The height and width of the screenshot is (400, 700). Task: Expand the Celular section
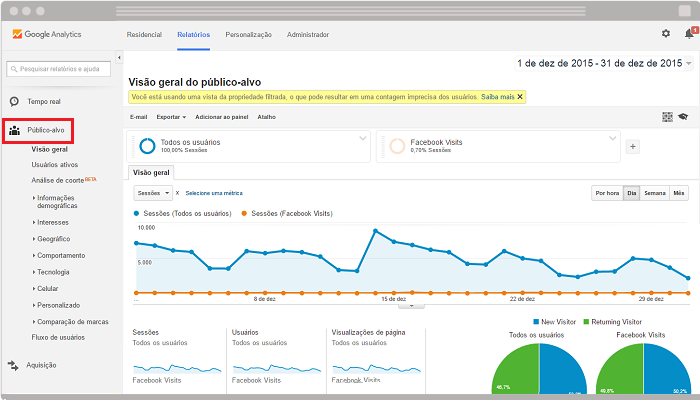click(46, 288)
